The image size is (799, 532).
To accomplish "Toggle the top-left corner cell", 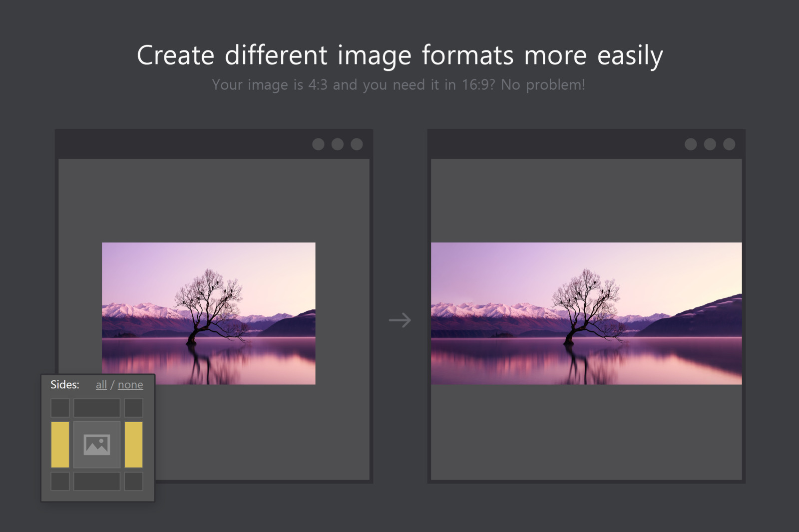I will [60, 408].
